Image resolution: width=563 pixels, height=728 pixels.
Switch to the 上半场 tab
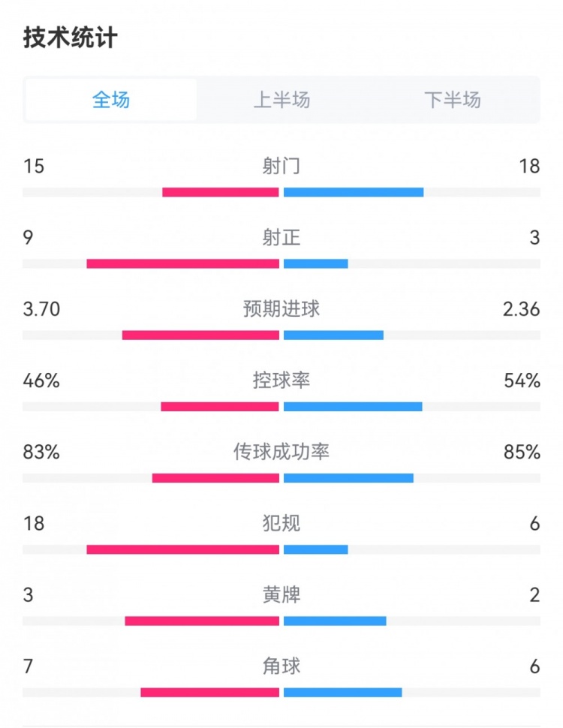coord(281,100)
